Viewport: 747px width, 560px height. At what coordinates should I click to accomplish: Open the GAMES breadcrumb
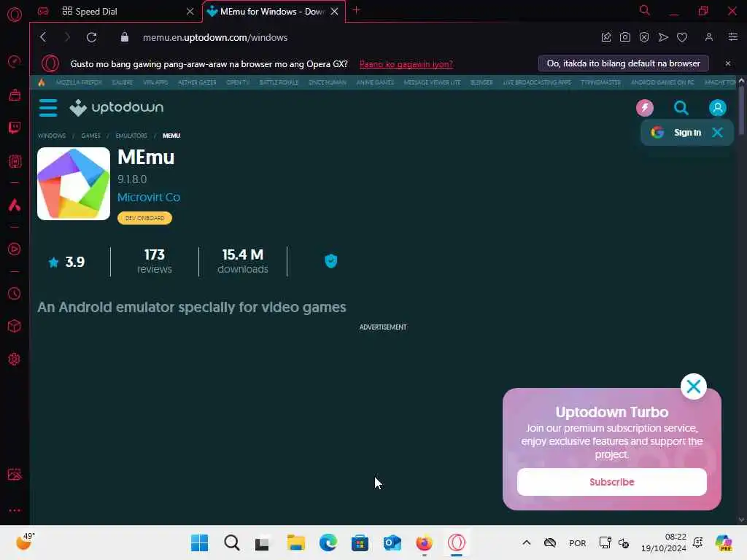coord(91,136)
